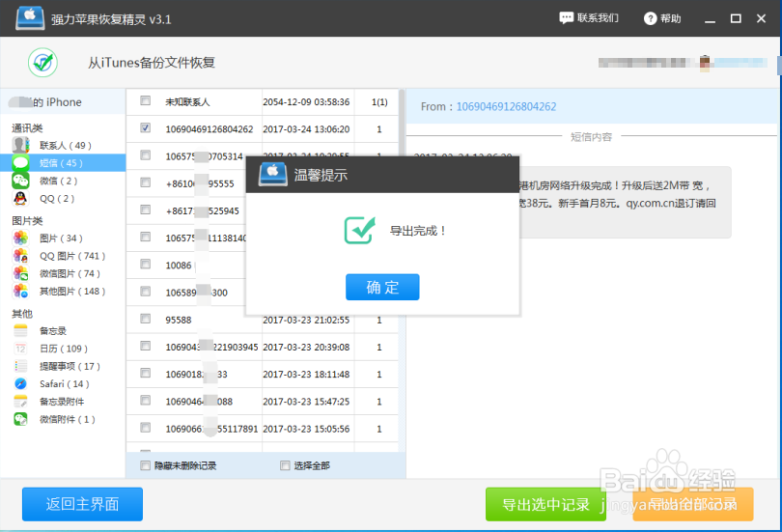The image size is (782, 532).
Task: Click the 确定 button in the dialog
Action: (382, 287)
